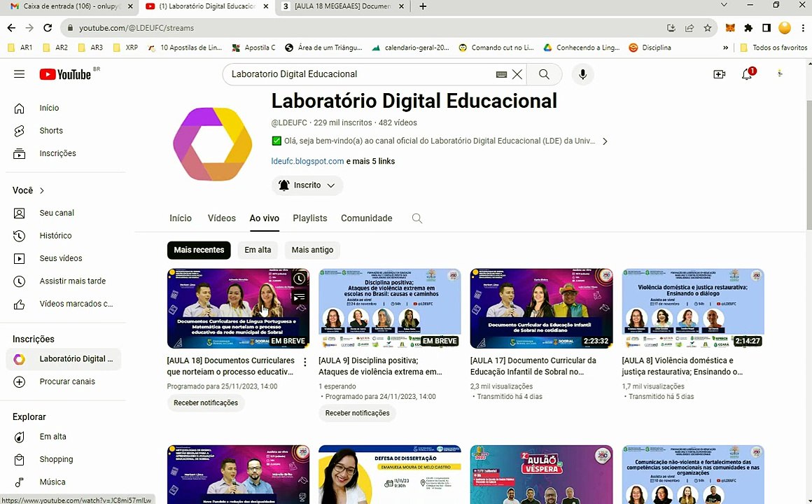
Task: Expand the Inscrito subscription dropdown
Action: tap(307, 185)
